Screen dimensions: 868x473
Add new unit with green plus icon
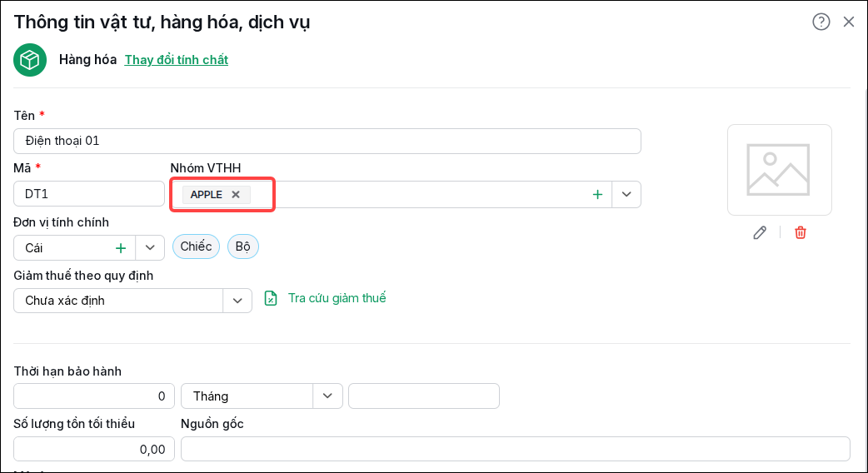pyautogui.click(x=121, y=248)
